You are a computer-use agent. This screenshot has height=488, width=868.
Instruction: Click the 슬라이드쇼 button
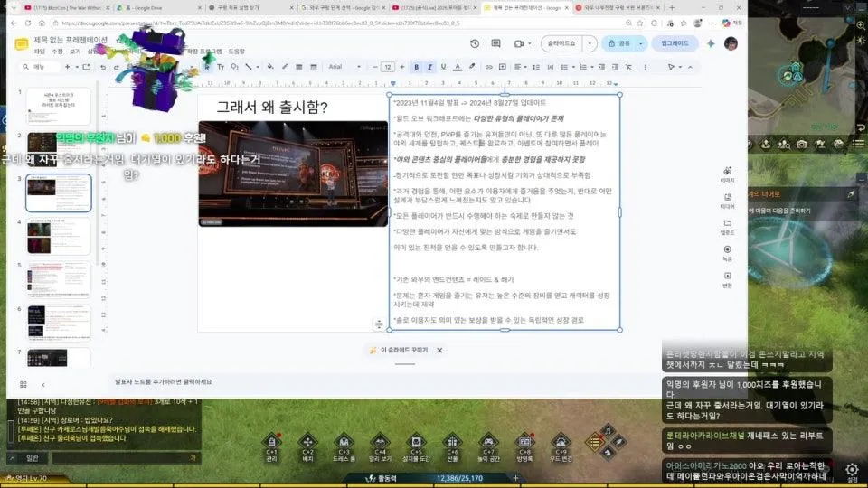(561, 43)
